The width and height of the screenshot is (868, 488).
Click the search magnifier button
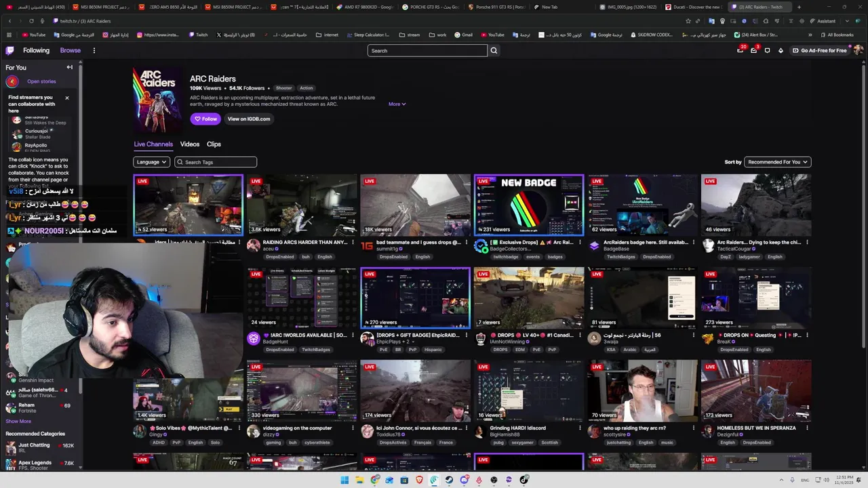(494, 50)
